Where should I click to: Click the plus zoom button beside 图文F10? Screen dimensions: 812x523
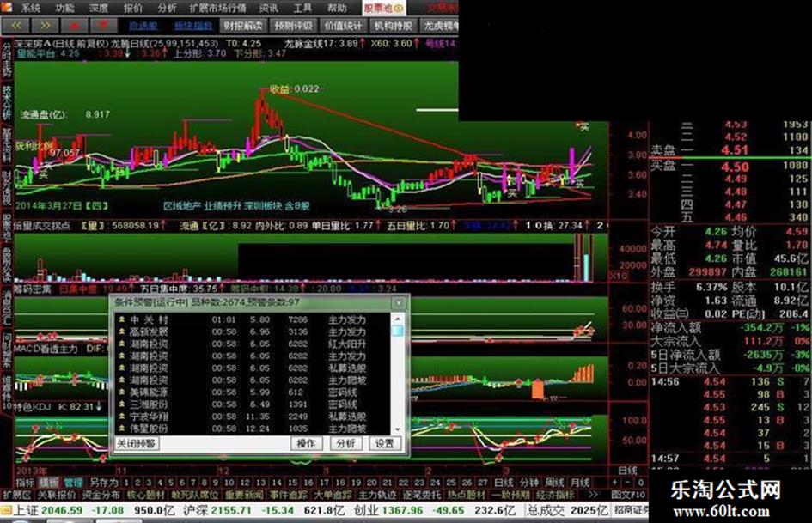[614, 482]
